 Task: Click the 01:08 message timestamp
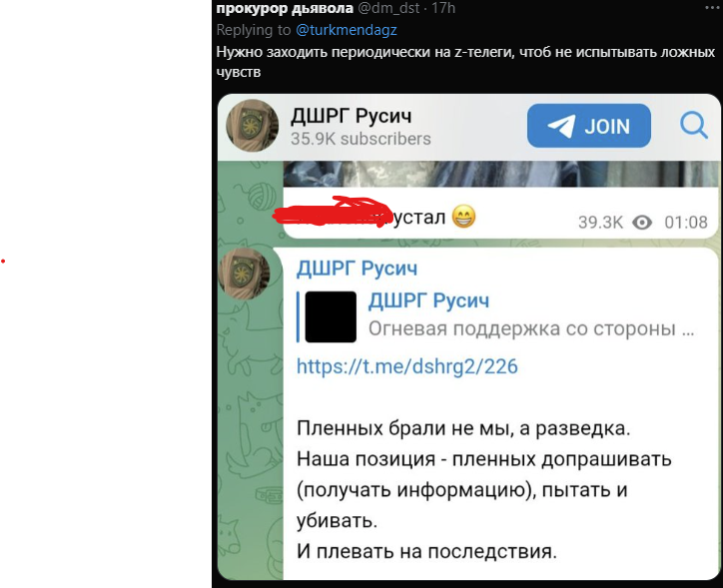pyautogui.click(x=686, y=223)
